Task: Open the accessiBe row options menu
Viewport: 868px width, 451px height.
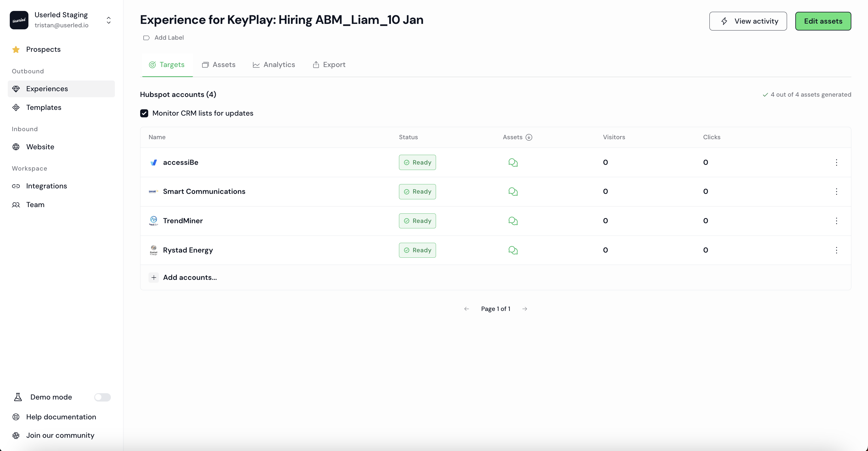Action: (836, 163)
